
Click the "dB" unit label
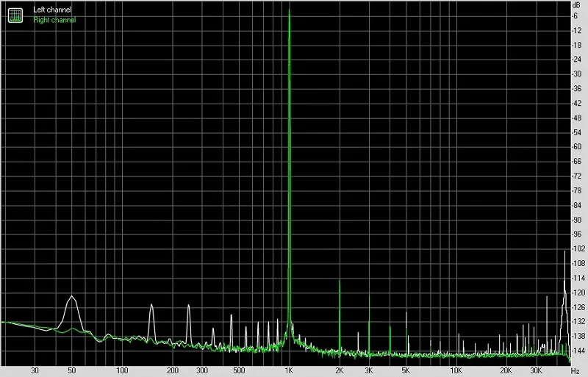(576, 5)
